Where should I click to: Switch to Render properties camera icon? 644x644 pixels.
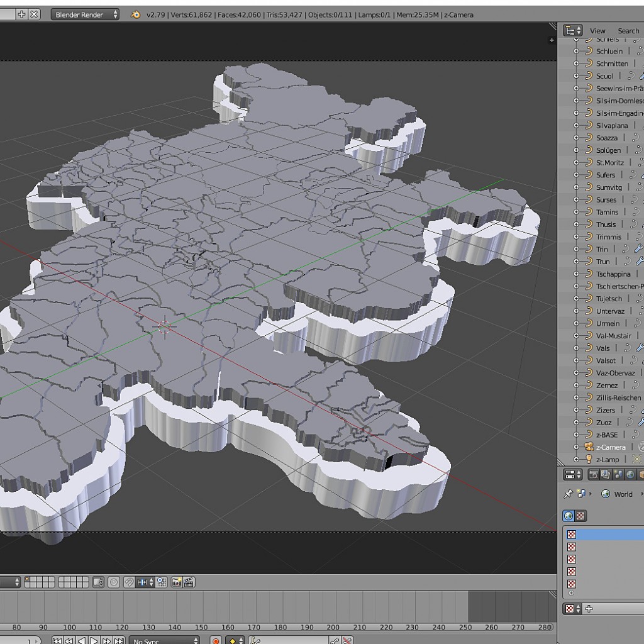pos(594,475)
